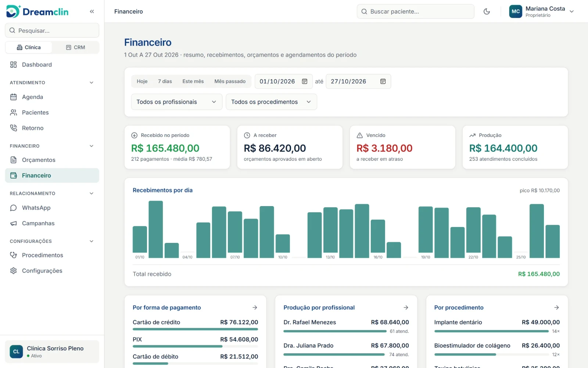Click the A receber clock icon
The height and width of the screenshot is (368, 588).
[247, 135]
